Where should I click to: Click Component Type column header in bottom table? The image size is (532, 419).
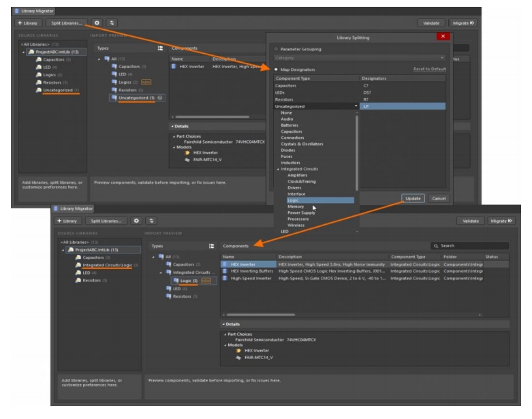[408, 257]
